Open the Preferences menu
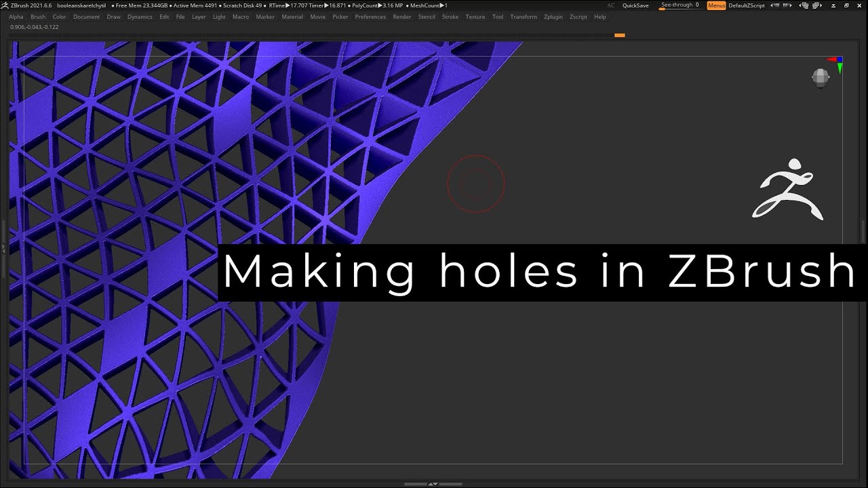The height and width of the screenshot is (488, 868). point(370,17)
